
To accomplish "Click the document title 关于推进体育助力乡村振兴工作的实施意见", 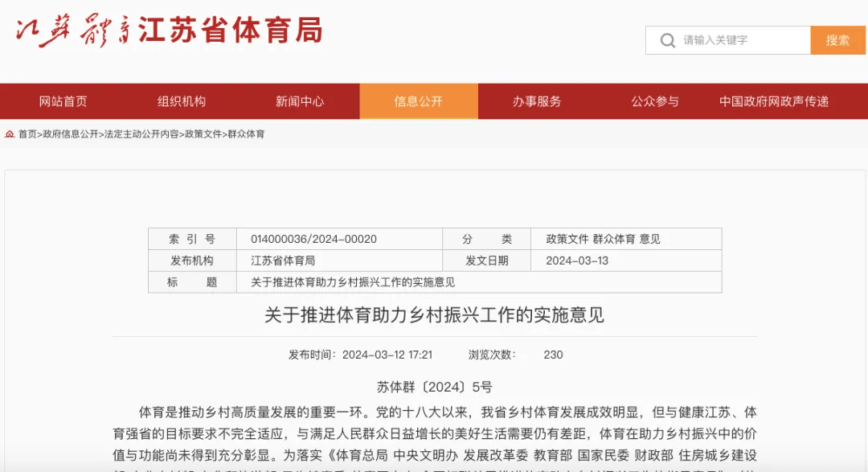I will tap(434, 316).
